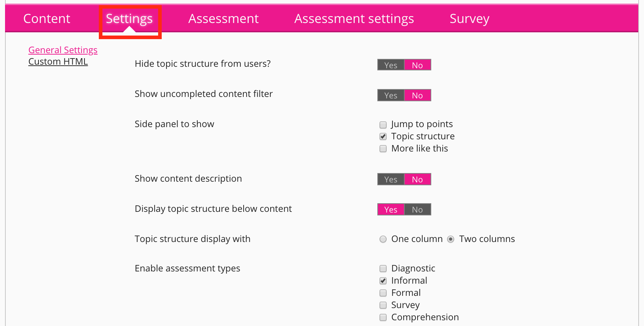Check the Formal assessment type
This screenshot has height=326, width=644.
click(x=383, y=293)
